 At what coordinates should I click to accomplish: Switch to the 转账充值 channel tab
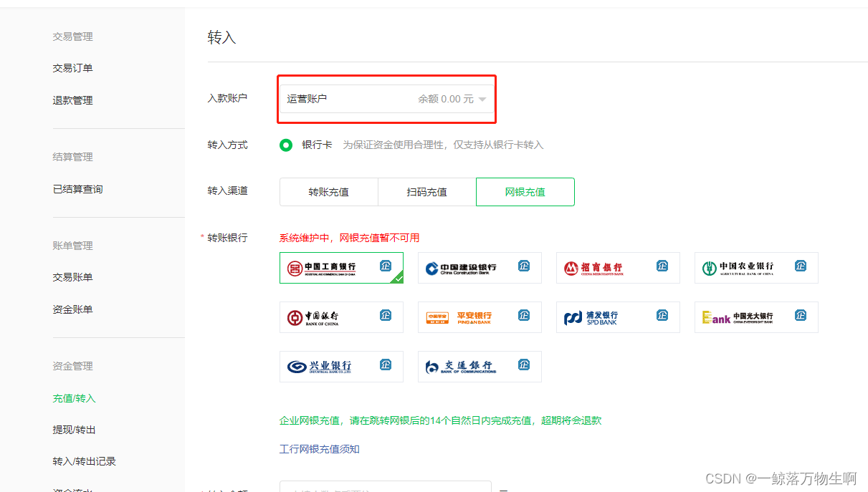point(328,192)
